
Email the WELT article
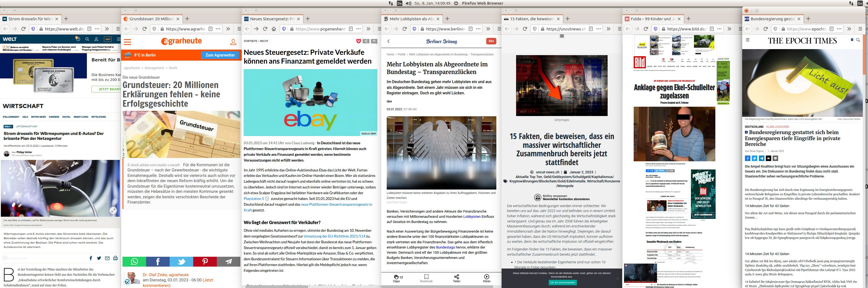click(x=107, y=258)
